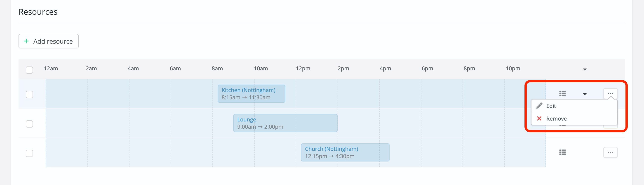Expand the dropdown arrow on the Kitchen row

[585, 94]
